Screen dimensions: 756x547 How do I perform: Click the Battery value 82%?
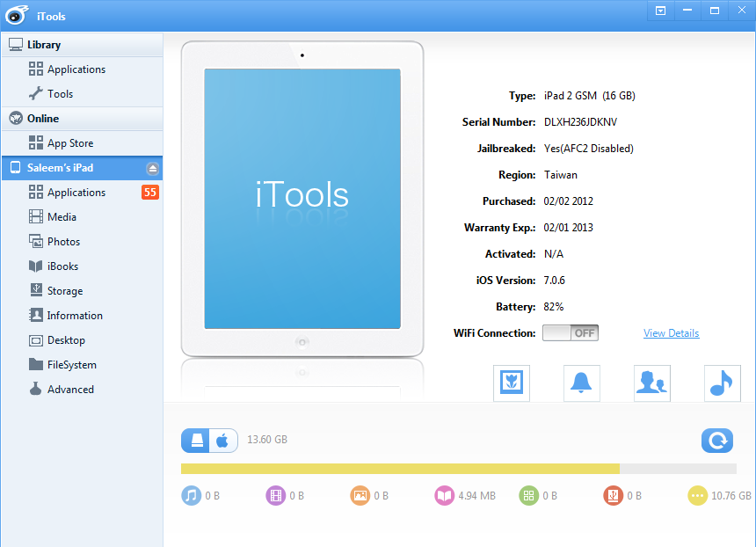pyautogui.click(x=554, y=307)
